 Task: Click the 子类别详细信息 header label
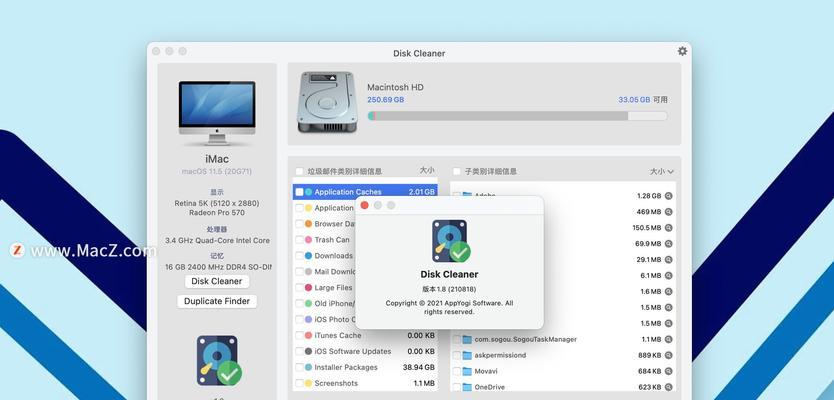point(490,171)
